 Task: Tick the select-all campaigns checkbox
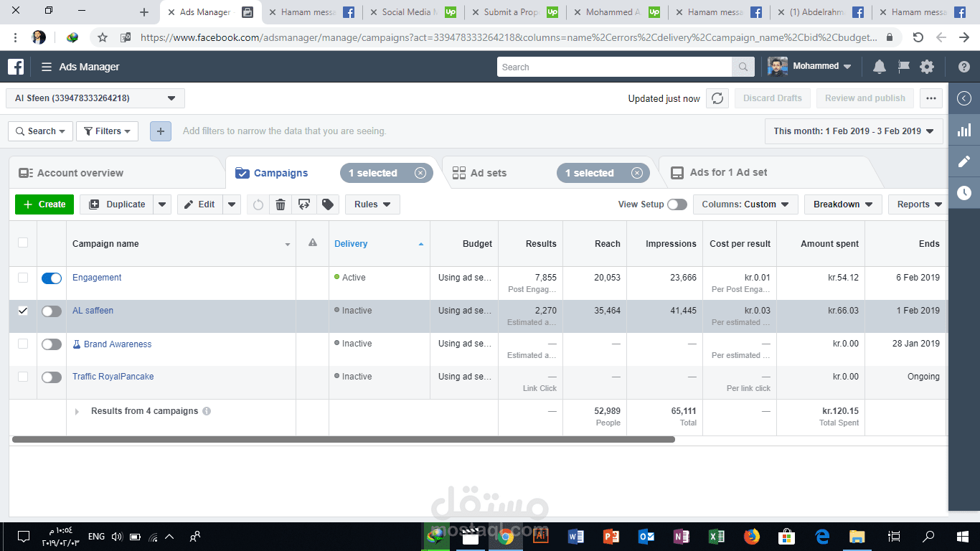pos(23,242)
